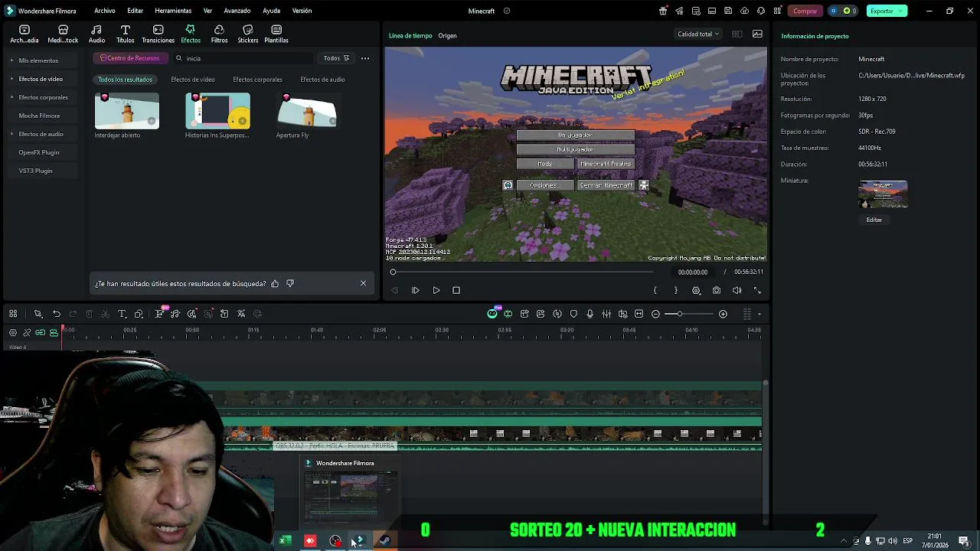Click the gift icon in title bar
The width and height of the screenshot is (980, 551).
(663, 11)
